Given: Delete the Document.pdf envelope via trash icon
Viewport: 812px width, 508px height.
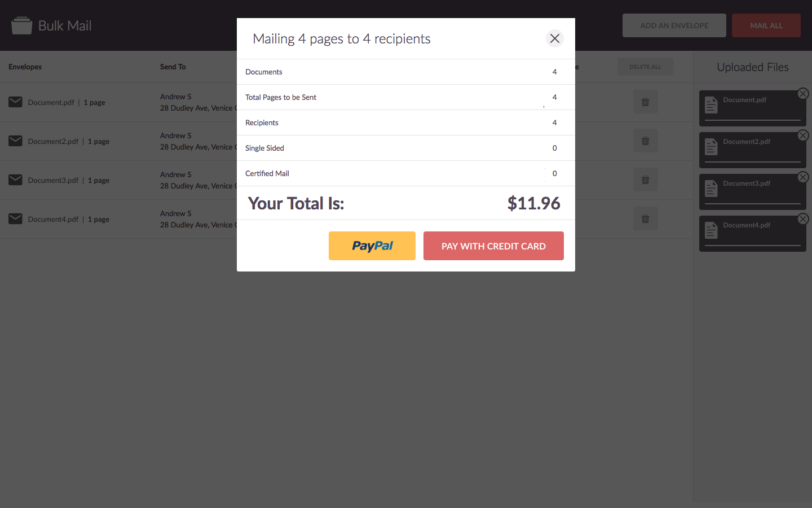Looking at the screenshot, I should coord(645,102).
